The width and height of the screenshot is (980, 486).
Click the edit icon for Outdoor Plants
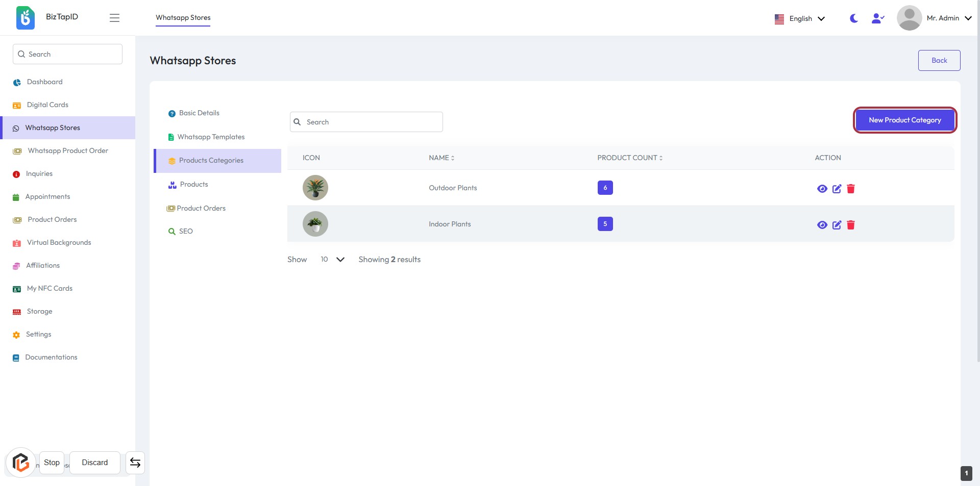pos(837,189)
